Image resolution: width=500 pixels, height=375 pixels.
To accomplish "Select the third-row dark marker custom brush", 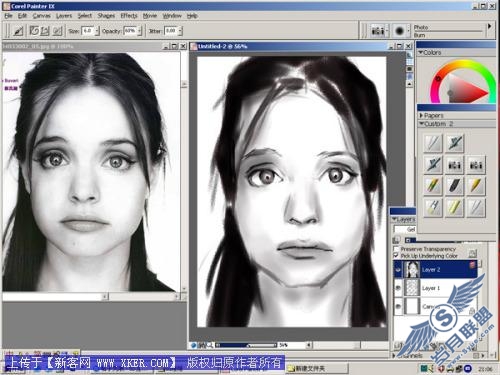I will click(x=455, y=186).
